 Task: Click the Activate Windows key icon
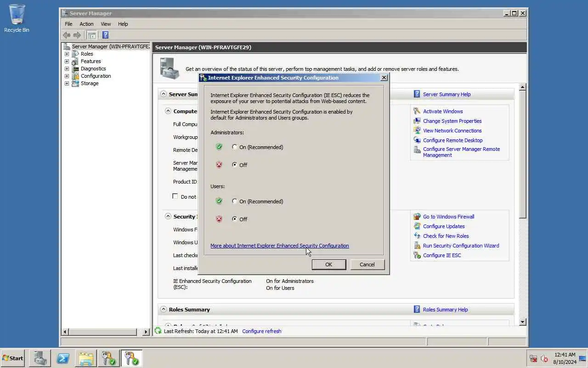pos(417,111)
